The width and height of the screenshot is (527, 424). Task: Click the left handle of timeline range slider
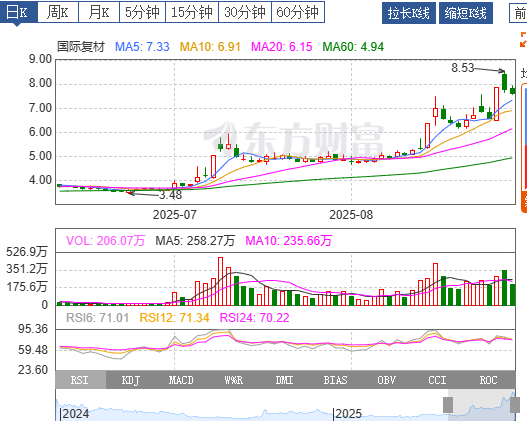[448, 405]
